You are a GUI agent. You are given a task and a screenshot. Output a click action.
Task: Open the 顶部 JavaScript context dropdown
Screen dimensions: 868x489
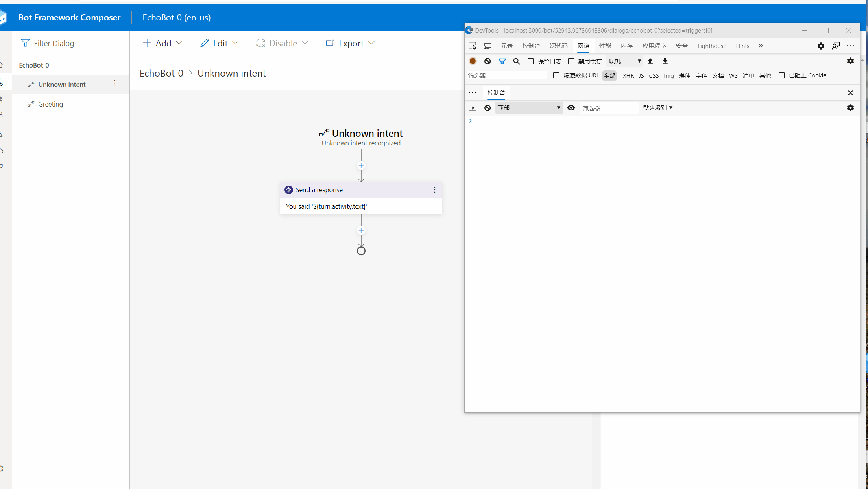[528, 107]
